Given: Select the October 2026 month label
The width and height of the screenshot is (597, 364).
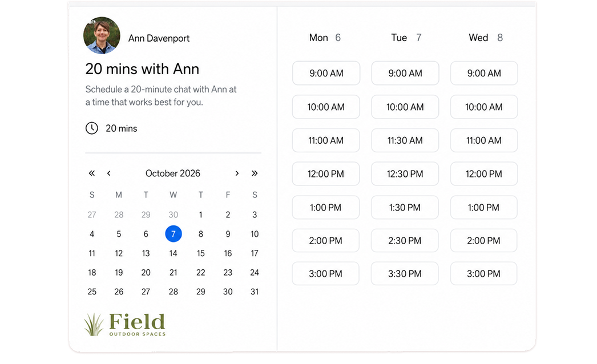Looking at the screenshot, I should pyautogui.click(x=173, y=173).
